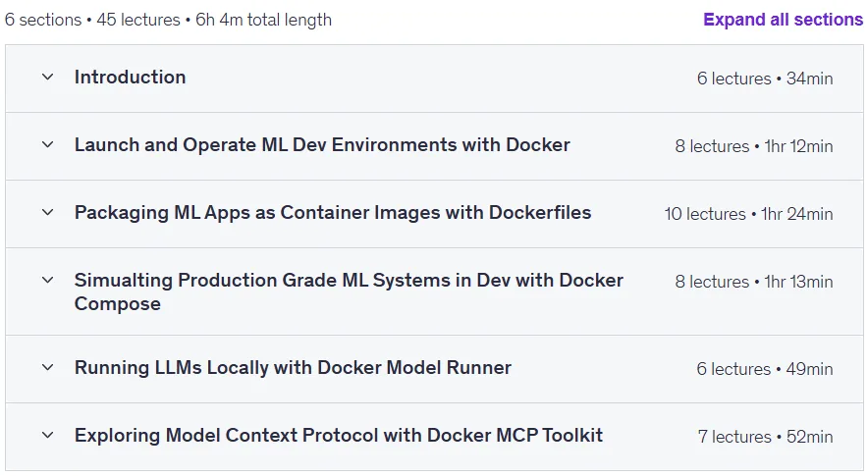Click Expand all sections link

783,20
